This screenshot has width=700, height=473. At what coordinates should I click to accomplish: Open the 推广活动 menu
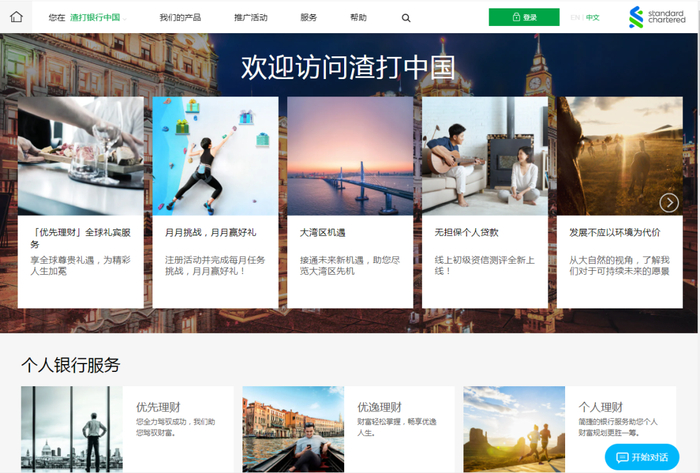coord(251,17)
